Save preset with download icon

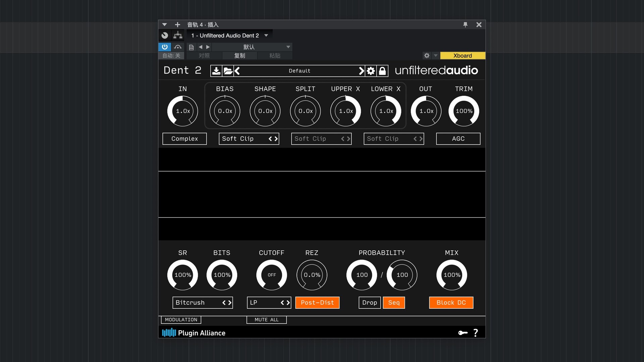click(x=216, y=71)
